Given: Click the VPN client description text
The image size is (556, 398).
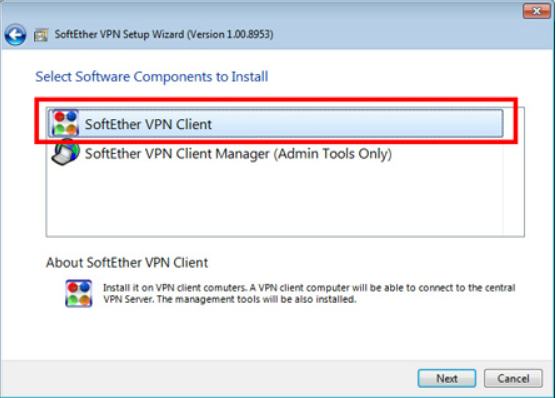Looking at the screenshot, I should pyautogui.click(x=309, y=293).
